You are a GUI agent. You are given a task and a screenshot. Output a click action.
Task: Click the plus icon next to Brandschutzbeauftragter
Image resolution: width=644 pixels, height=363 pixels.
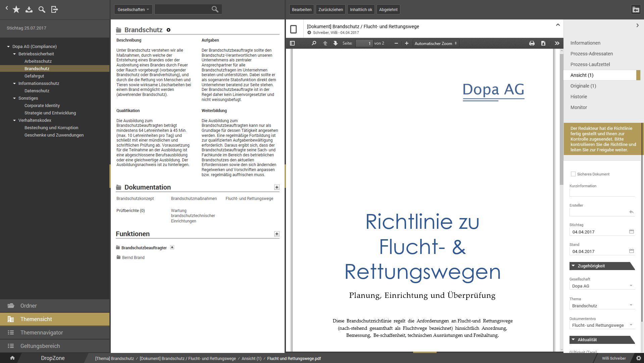pos(172,247)
